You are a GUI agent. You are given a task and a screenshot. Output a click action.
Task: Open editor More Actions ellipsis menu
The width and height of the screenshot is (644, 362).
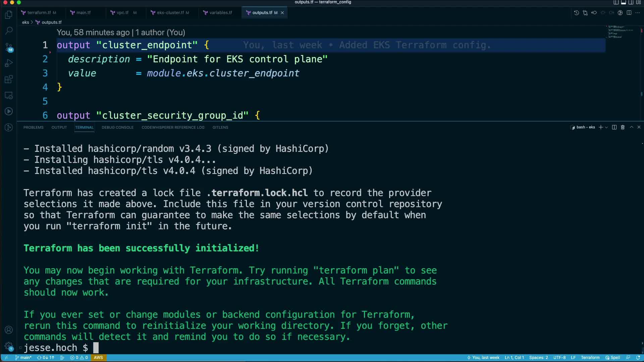[638, 13]
